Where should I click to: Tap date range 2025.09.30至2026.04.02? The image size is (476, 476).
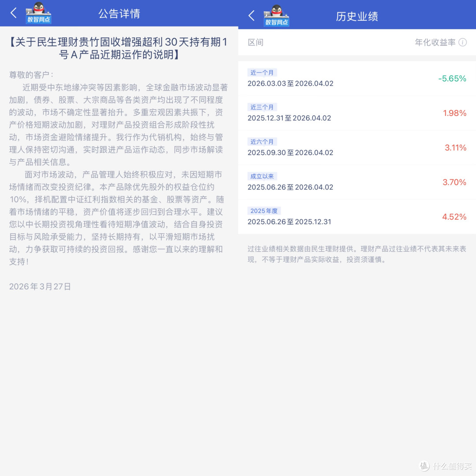point(290,152)
